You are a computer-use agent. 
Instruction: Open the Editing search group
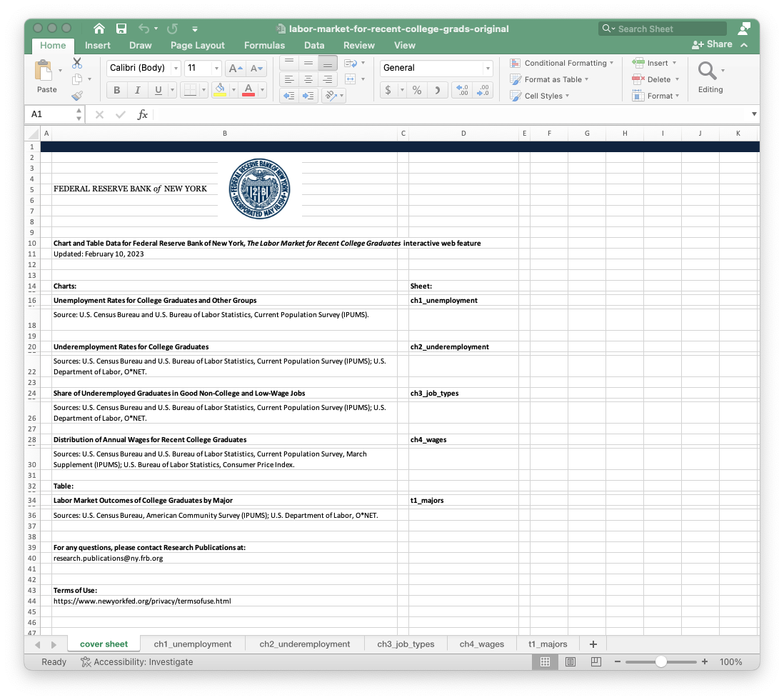[710, 78]
